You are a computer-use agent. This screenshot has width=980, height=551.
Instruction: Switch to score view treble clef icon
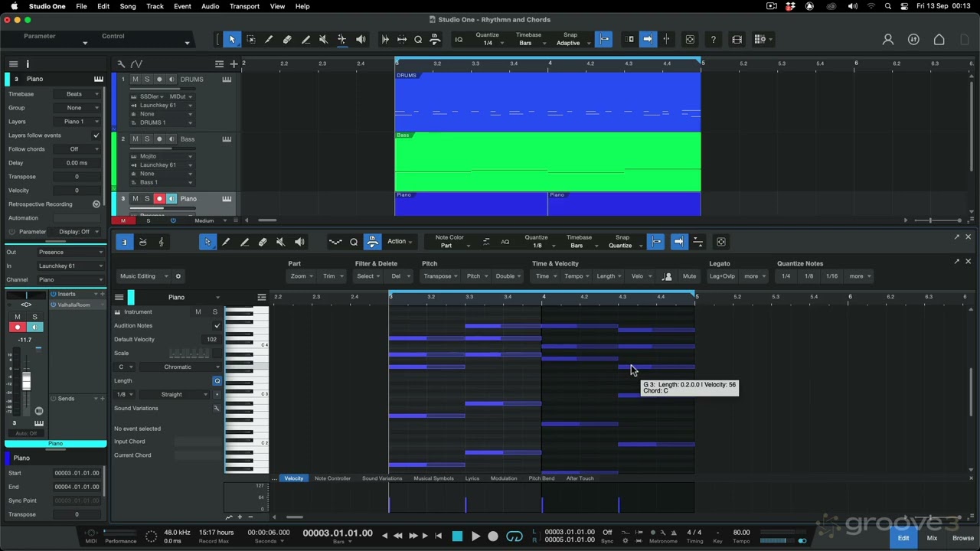pos(161,242)
